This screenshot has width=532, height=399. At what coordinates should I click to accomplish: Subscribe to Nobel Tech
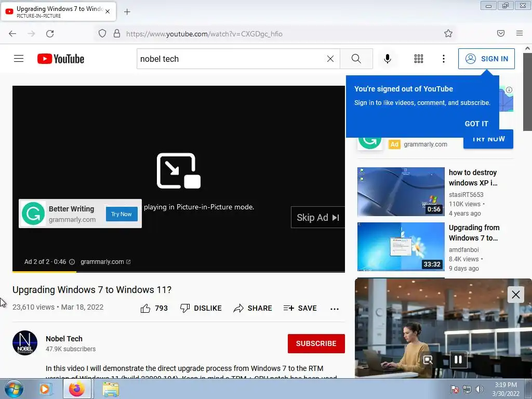316,343
